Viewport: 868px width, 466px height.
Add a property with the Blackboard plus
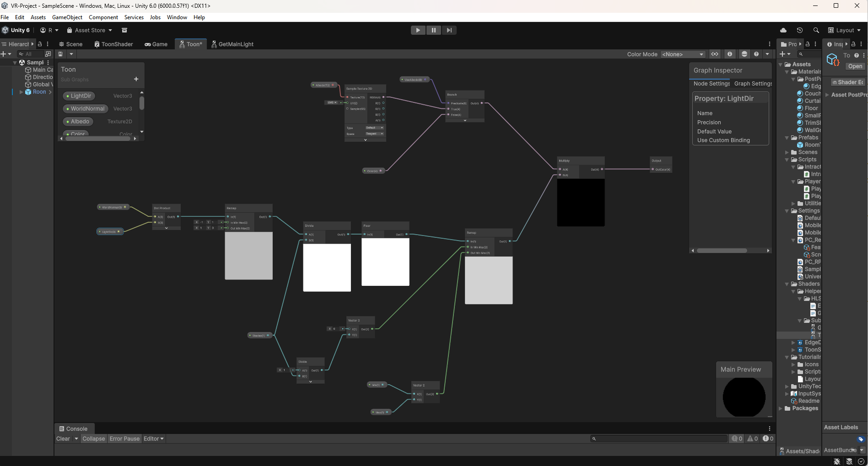point(136,79)
